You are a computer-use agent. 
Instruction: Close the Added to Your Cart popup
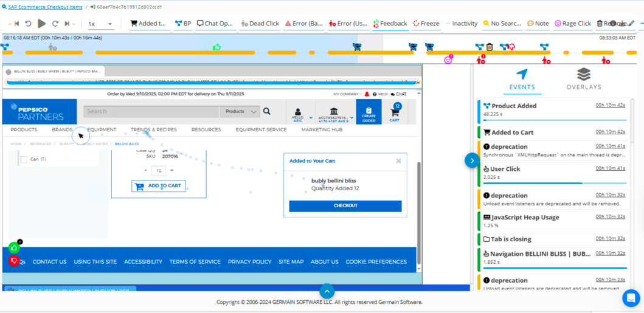tap(398, 161)
